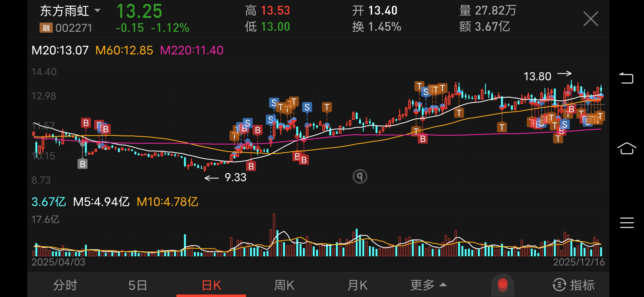644x297 pixels.
Task: Click the 13.80 high price marker
Action: [x=537, y=76]
